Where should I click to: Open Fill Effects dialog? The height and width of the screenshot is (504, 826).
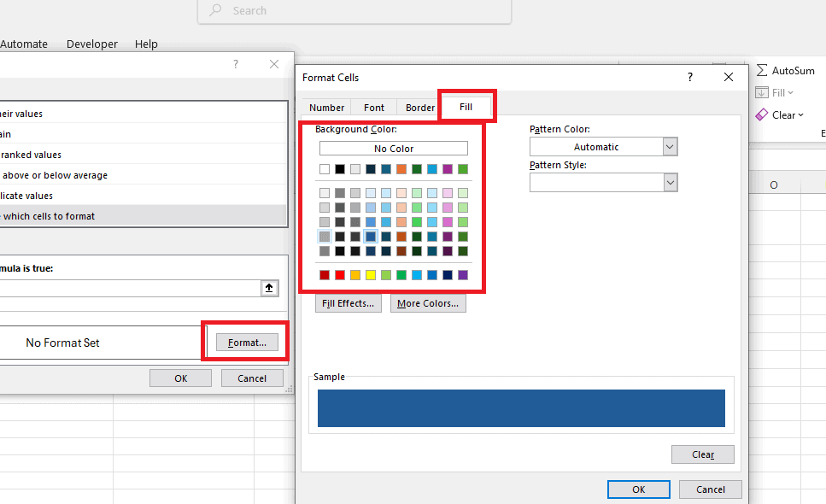[x=349, y=303]
